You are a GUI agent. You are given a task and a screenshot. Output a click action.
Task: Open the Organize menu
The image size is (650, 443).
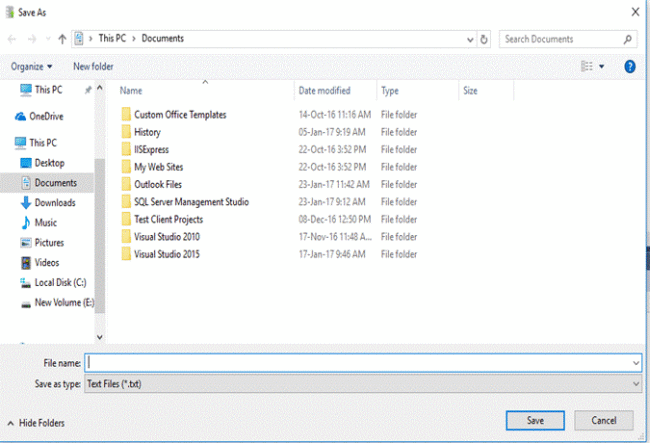tap(32, 67)
